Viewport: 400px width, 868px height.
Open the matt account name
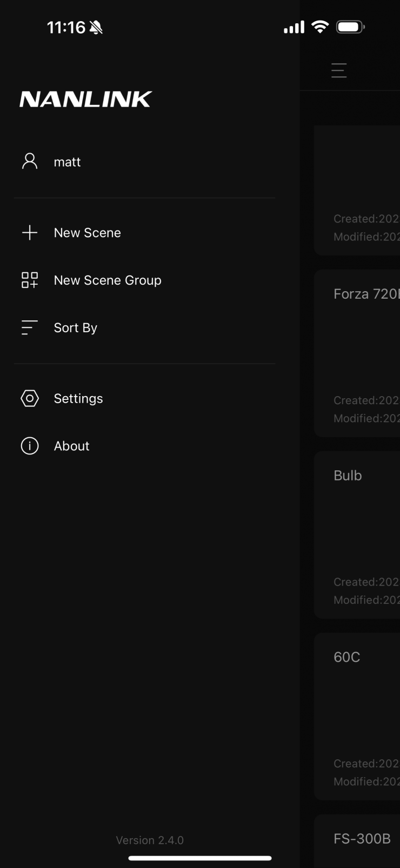[67, 162]
